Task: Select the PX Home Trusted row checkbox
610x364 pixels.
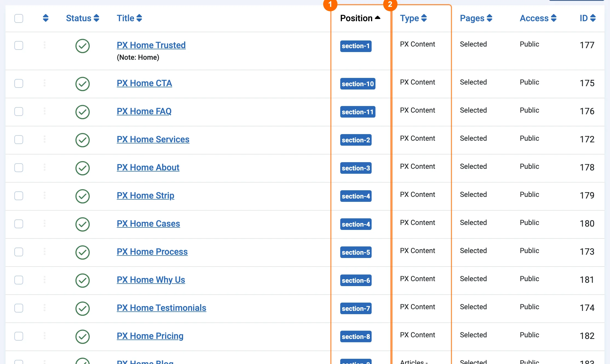Action: (x=19, y=45)
